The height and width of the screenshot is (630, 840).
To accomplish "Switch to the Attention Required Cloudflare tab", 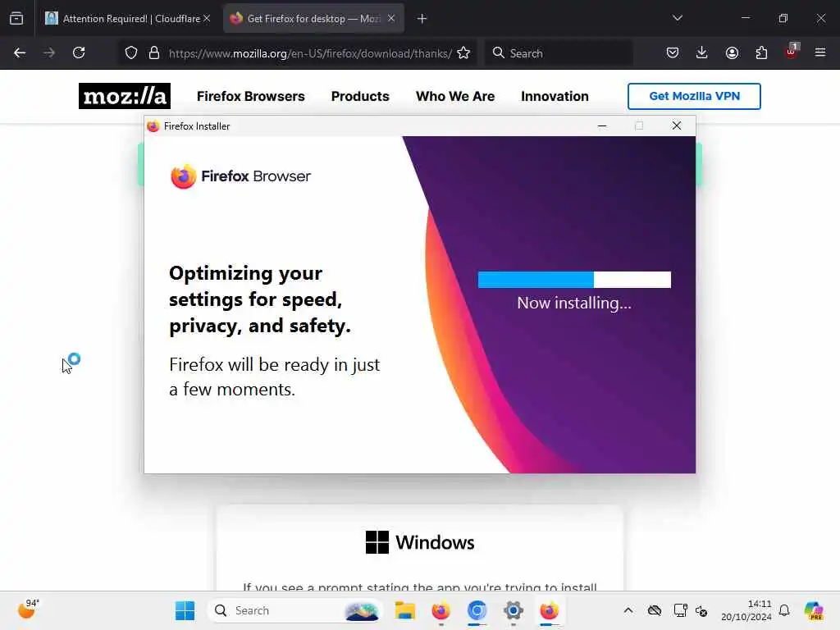I will pyautogui.click(x=127, y=18).
